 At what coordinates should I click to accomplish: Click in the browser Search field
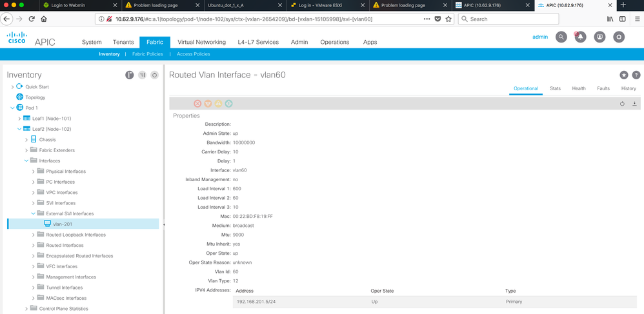(508, 19)
